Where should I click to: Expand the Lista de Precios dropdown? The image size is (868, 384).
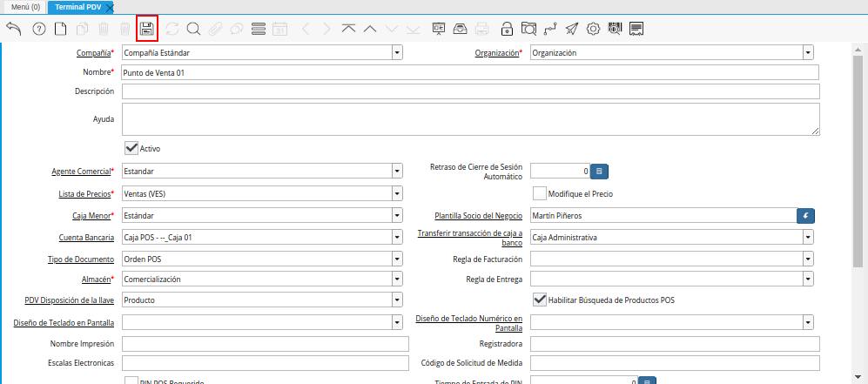(397, 193)
